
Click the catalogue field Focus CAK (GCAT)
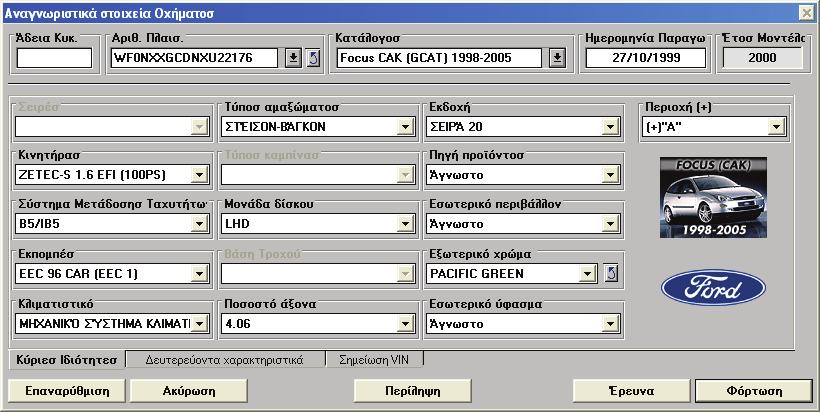coord(439,58)
